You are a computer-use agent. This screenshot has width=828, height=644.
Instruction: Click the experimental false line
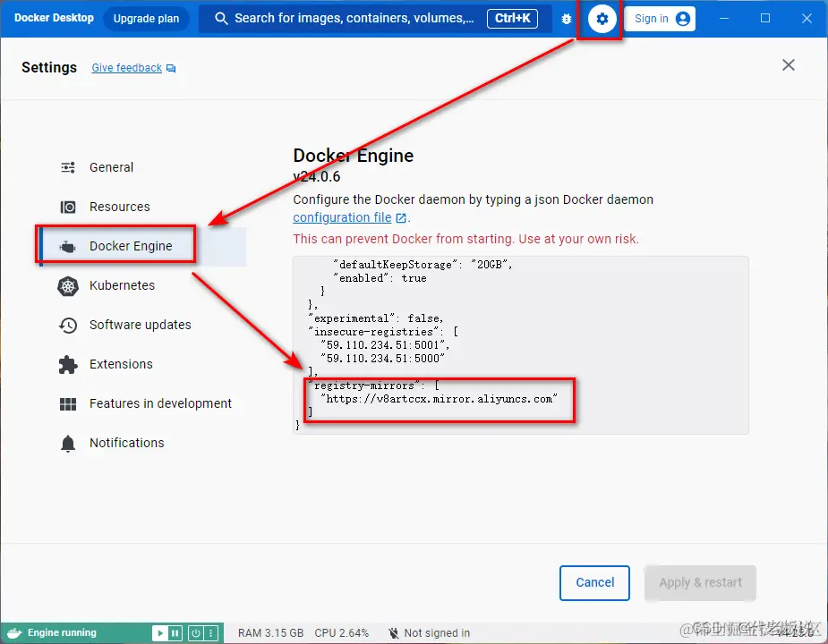376,318
